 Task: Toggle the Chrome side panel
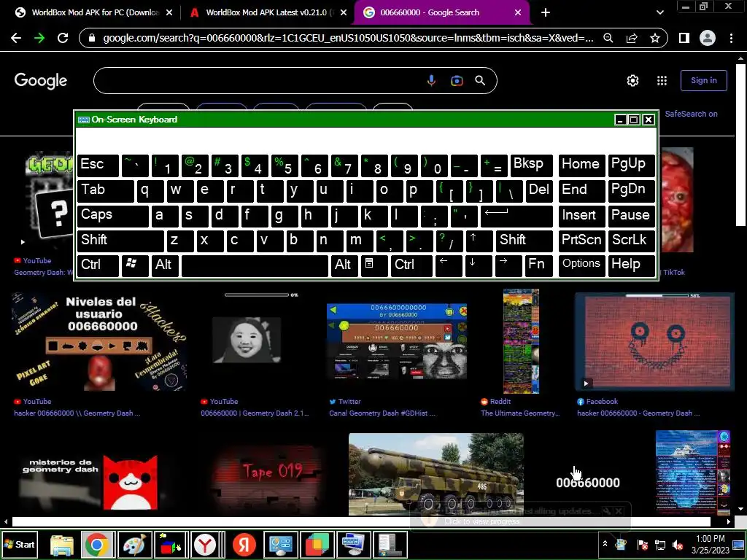click(684, 38)
